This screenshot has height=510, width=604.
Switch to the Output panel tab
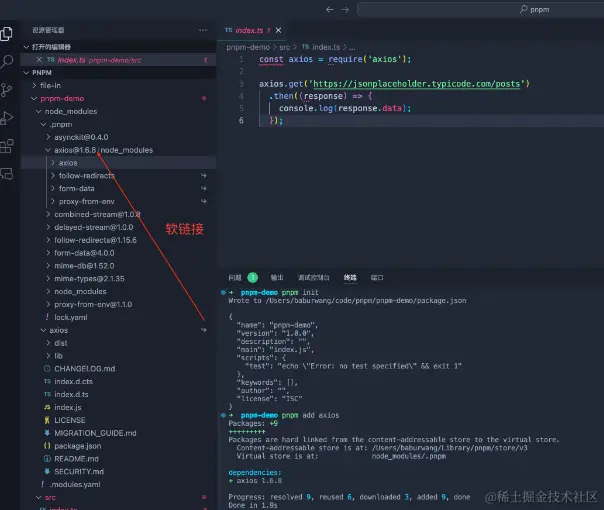[x=277, y=277]
